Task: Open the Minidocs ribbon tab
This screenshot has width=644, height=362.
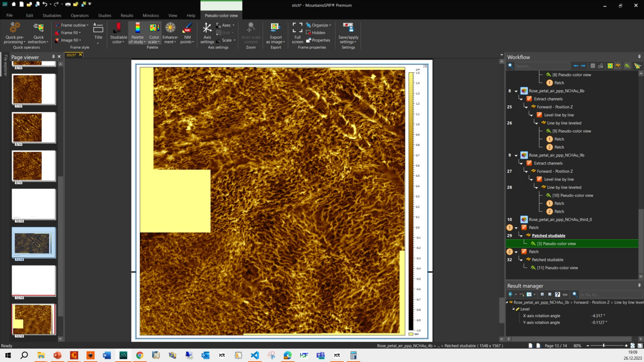Action: coord(151,15)
